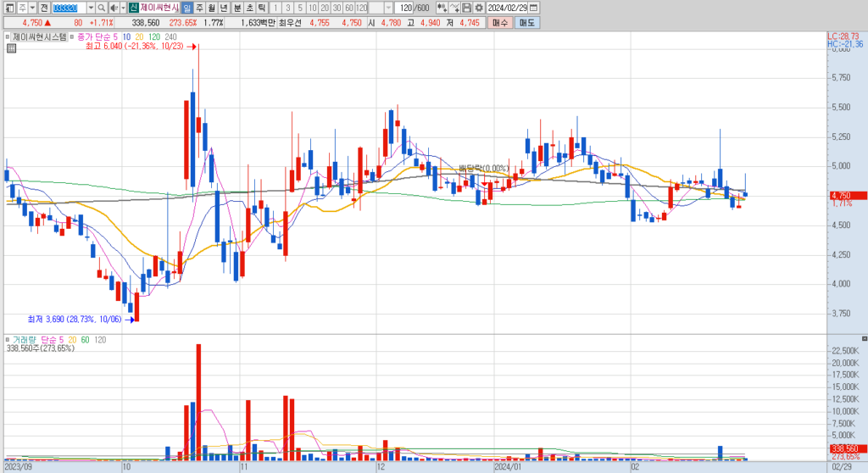Select daily 일 chart period
The width and height of the screenshot is (868, 473).
tap(187, 8)
